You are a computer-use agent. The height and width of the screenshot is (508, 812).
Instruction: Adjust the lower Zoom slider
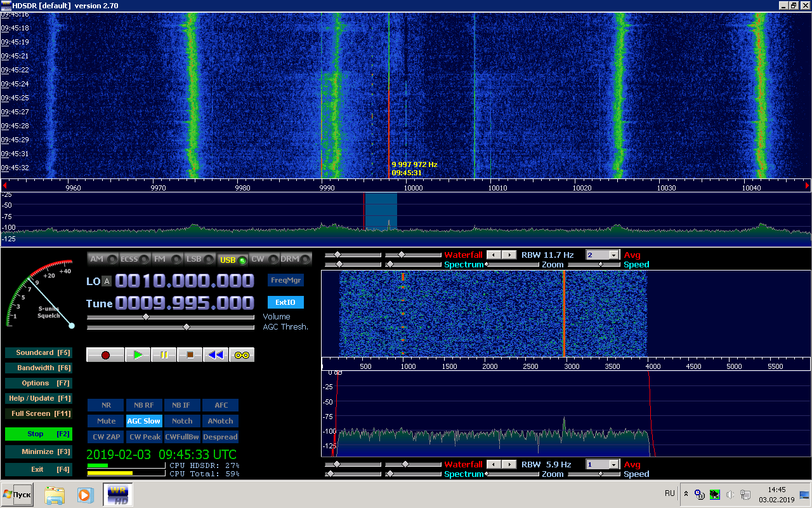point(512,474)
